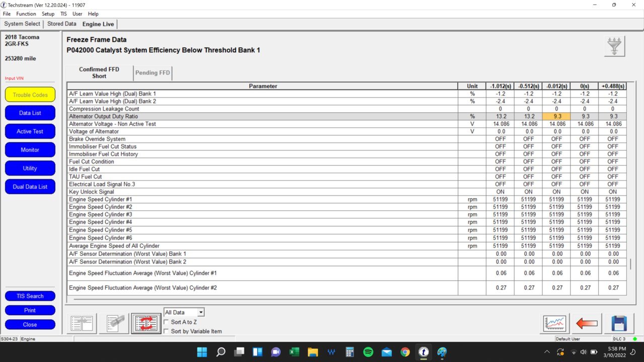Open Spotify from the taskbar

pos(368,352)
